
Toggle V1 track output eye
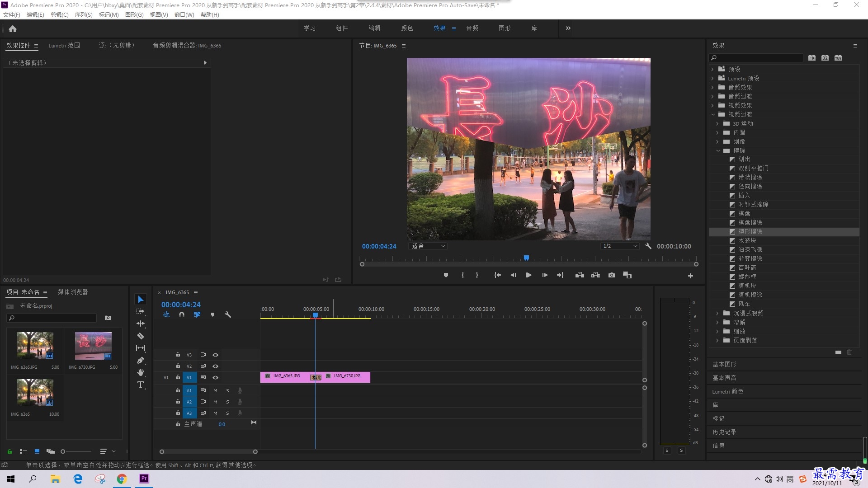tap(216, 378)
